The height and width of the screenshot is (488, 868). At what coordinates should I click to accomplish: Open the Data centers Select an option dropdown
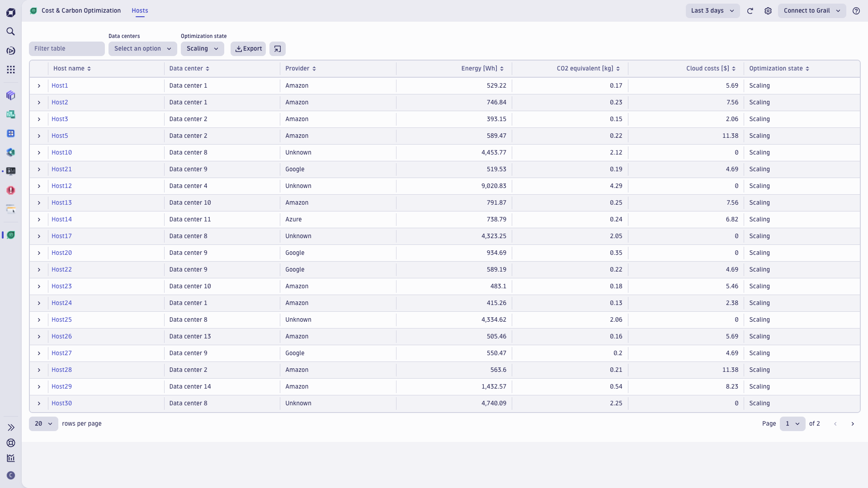point(143,49)
